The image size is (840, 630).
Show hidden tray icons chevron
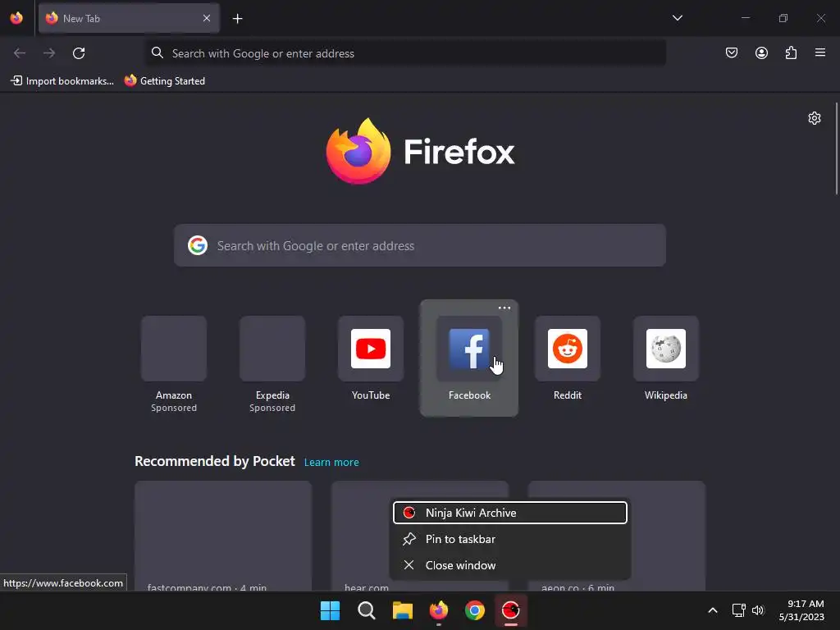tap(713, 610)
